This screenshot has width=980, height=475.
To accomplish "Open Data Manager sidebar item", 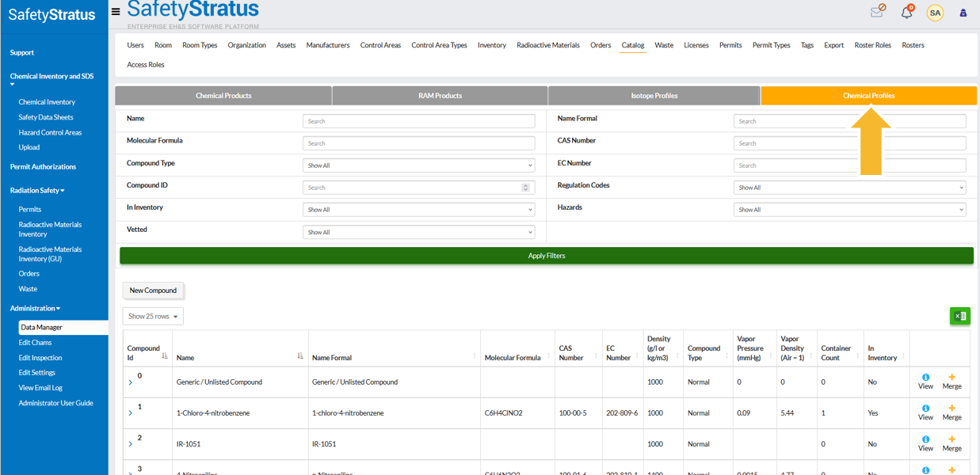I will coord(63,327).
